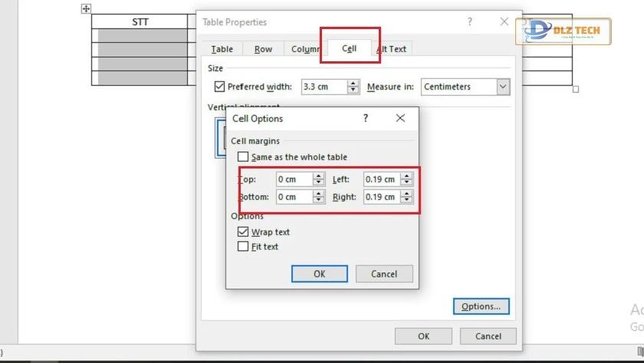Adjust the Bottom margin spinner
Viewport: 644px width, 363px height.
319,197
